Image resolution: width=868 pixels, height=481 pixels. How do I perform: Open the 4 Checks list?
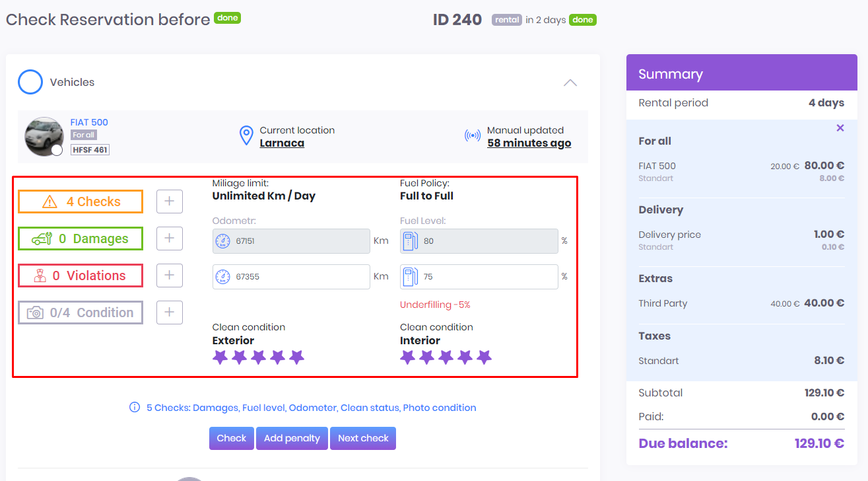[x=81, y=202]
